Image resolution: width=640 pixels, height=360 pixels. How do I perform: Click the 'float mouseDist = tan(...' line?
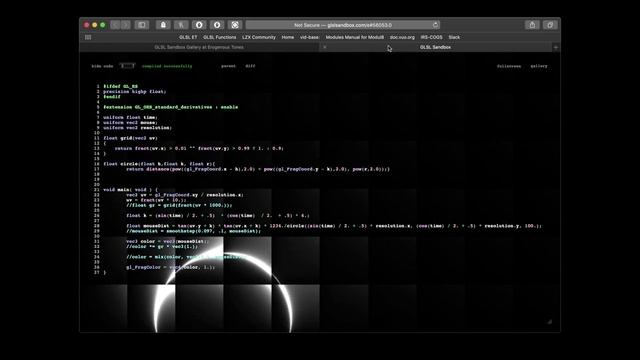pyautogui.click(x=334, y=226)
